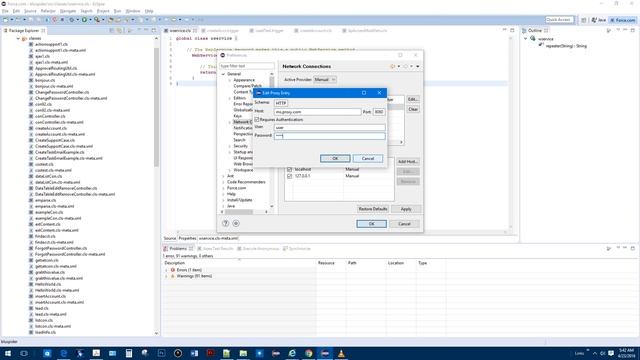Open the Navigate menu
Image resolution: width=640 pixels, height=360 pixels.
click(x=68, y=11)
